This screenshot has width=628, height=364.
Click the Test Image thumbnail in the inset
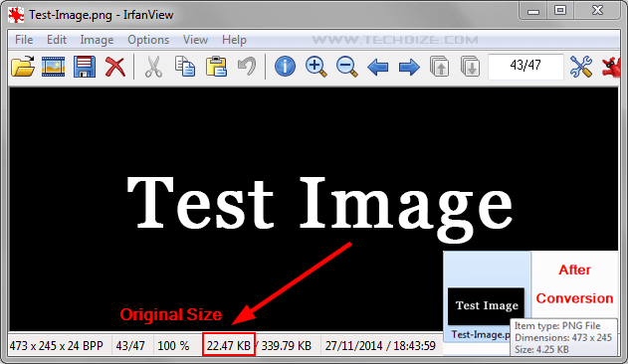click(487, 306)
